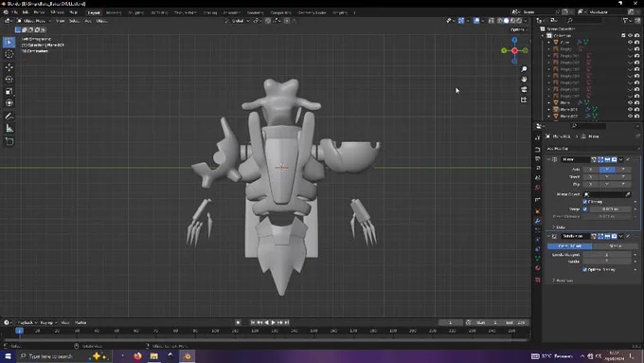644x363 pixels.
Task: Select the Annotate tool
Action: pos(9,117)
